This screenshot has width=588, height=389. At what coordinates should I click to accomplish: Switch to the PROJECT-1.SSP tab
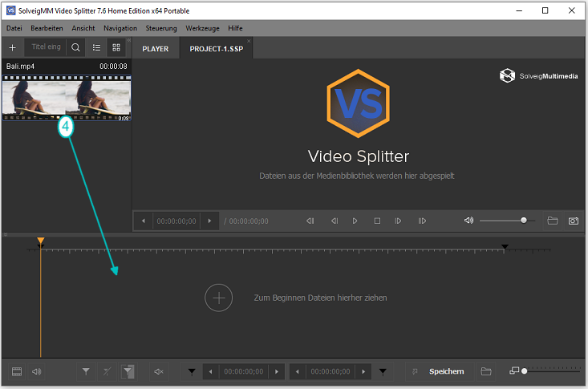coord(216,49)
